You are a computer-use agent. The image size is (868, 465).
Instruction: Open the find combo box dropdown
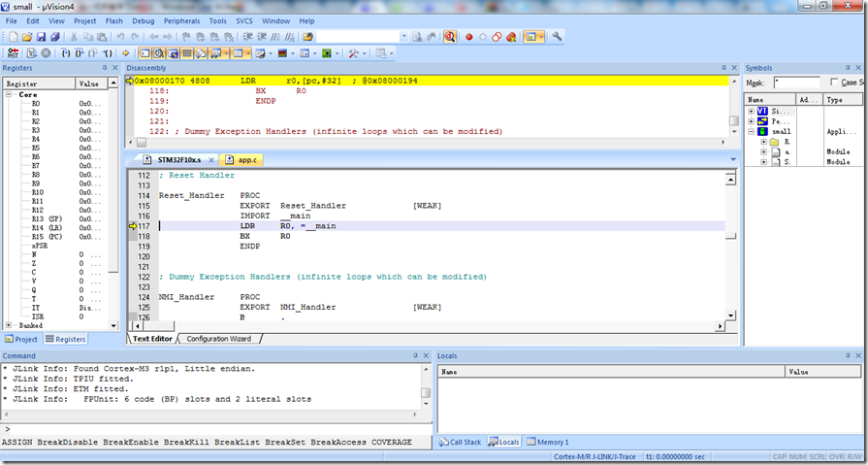[403, 37]
